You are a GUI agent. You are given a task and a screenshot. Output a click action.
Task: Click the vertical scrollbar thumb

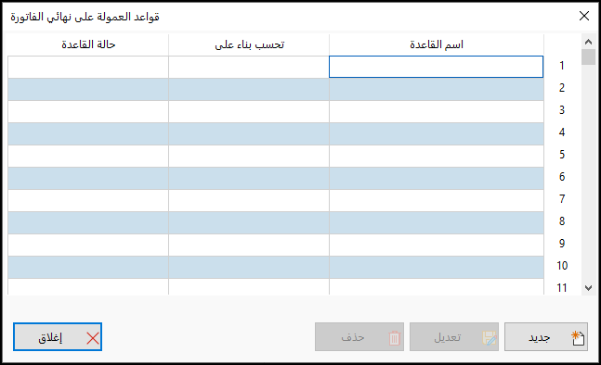click(x=588, y=57)
